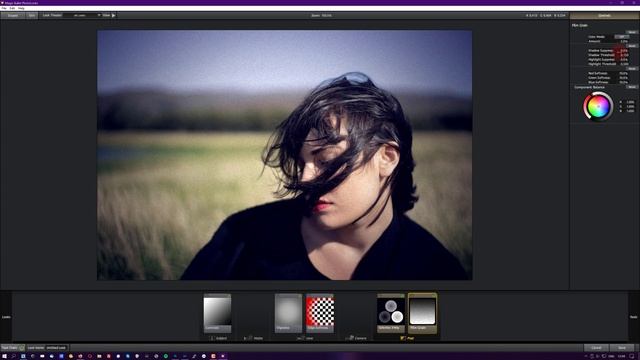Open the File menu
Screen dimensions: 640x360
click(x=4, y=8)
